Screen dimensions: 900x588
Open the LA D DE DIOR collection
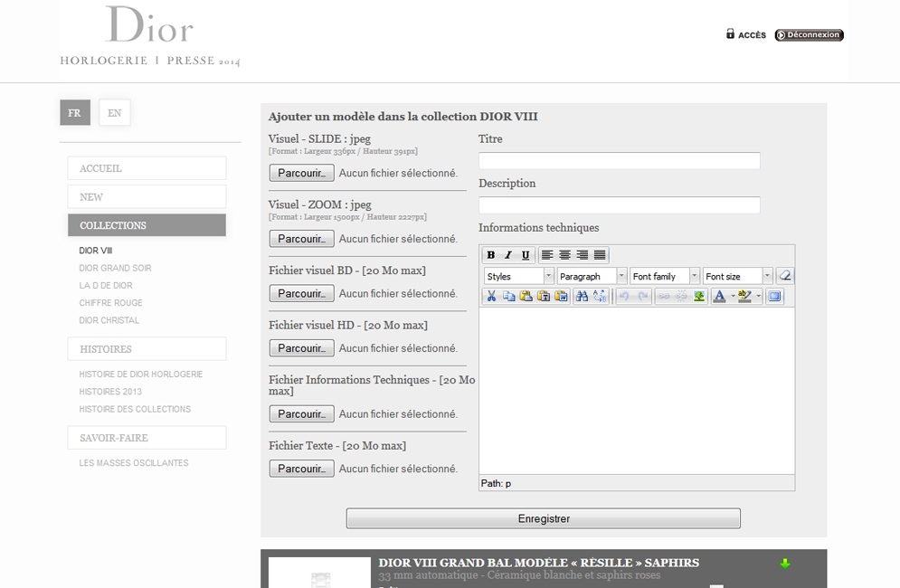106,285
